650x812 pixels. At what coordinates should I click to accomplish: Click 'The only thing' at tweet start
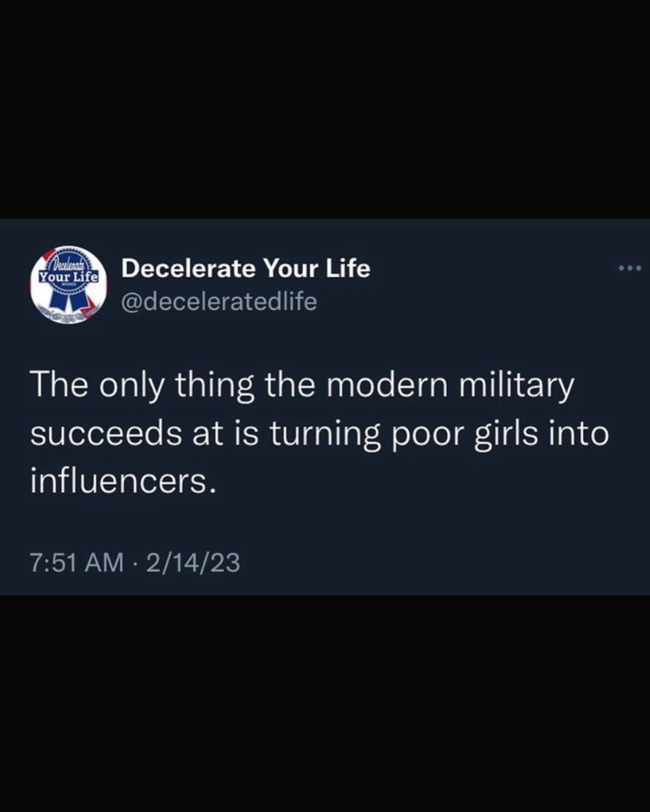point(142,387)
